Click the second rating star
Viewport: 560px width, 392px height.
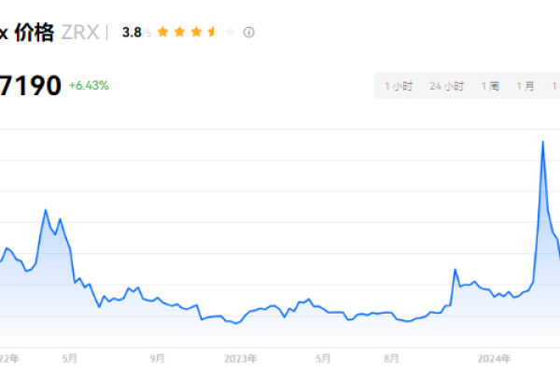tap(179, 32)
